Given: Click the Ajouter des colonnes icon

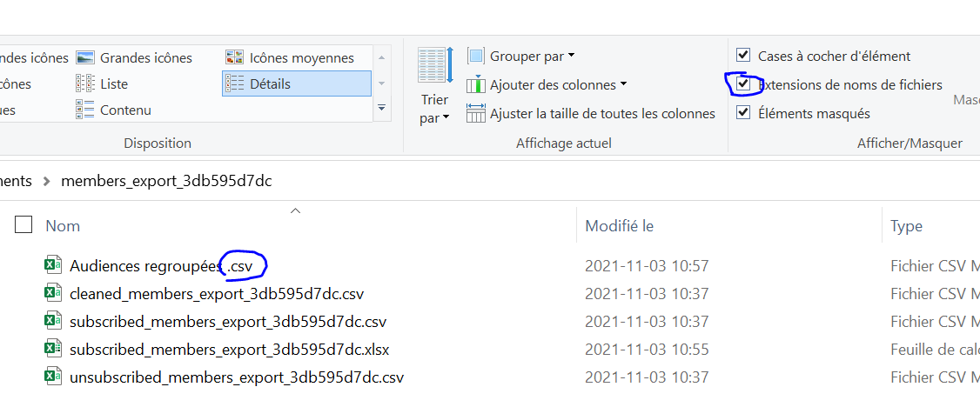Looking at the screenshot, I should tap(475, 85).
